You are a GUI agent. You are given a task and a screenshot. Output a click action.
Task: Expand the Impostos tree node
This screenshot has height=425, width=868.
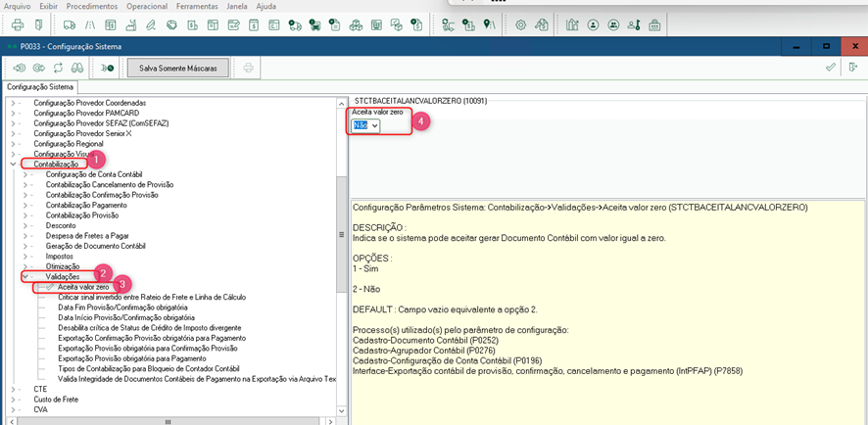click(x=25, y=257)
